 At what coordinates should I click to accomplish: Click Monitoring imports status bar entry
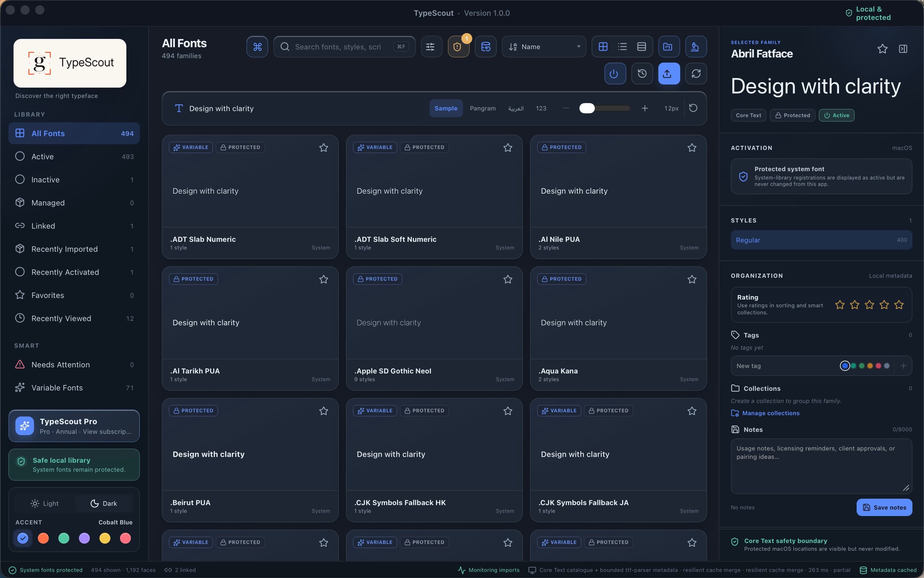pyautogui.click(x=489, y=570)
